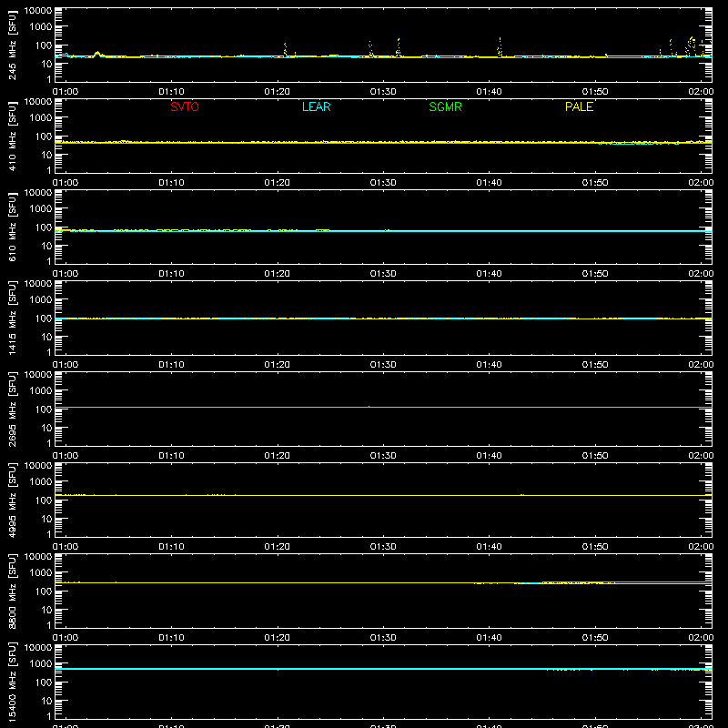The width and height of the screenshot is (728, 728).
Task: Click the red SVTO legend label
Action: [x=185, y=106]
